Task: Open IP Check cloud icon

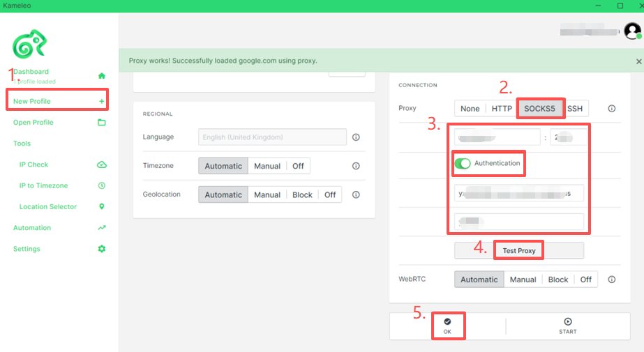Action: [102, 164]
